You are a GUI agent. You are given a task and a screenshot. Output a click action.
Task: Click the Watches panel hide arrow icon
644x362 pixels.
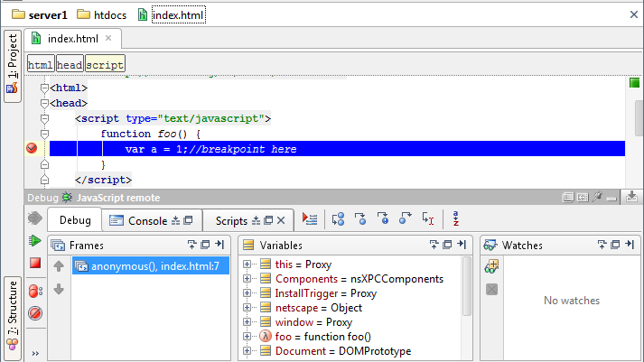630,245
